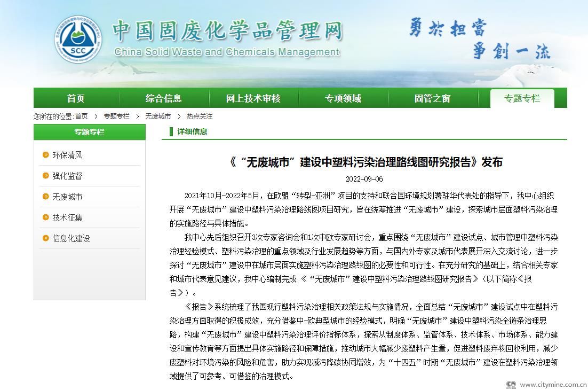Open 无废城市 in the sidebar
The height and width of the screenshot is (390, 588).
pos(68,197)
